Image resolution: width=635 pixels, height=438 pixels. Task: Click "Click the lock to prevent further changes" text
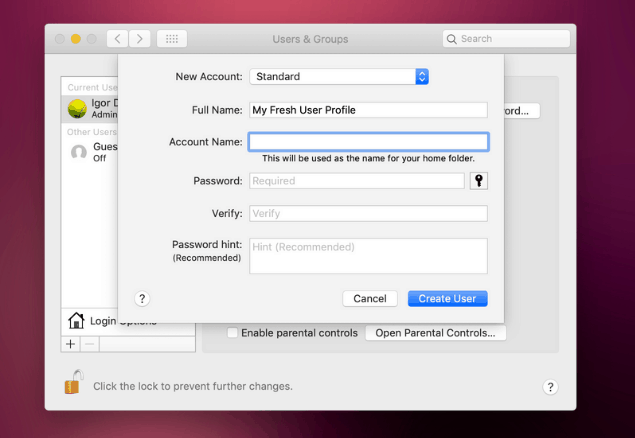(193, 386)
